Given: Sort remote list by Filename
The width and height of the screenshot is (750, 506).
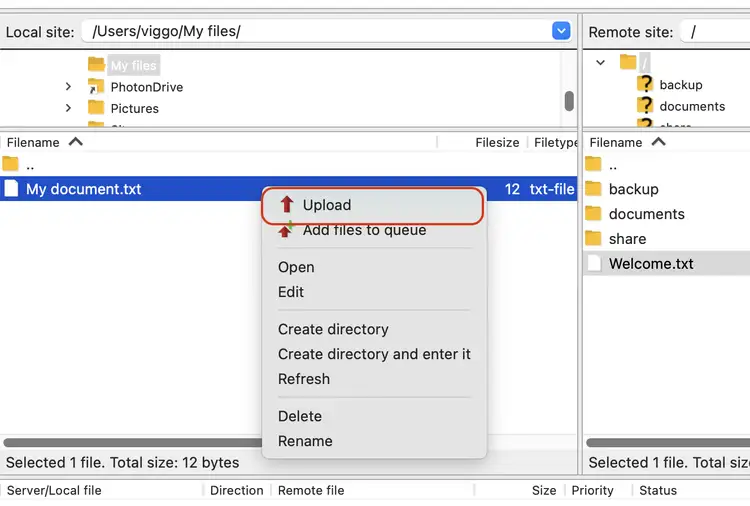Looking at the screenshot, I should [666, 143].
